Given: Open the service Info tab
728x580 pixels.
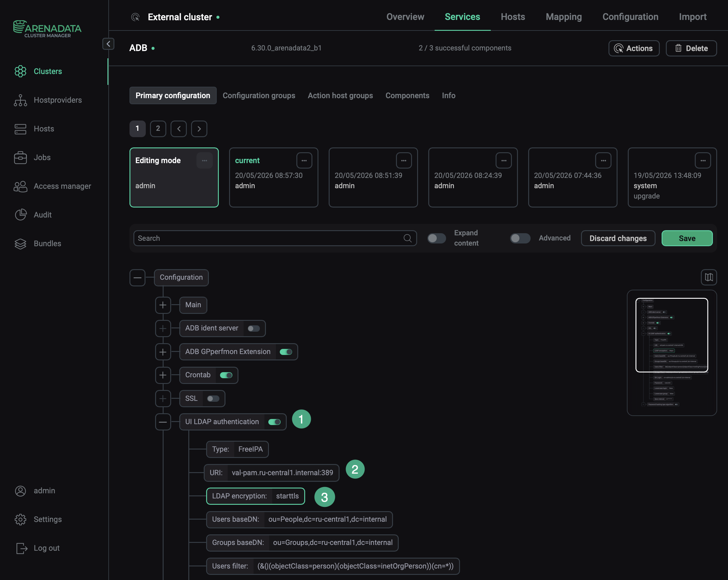Looking at the screenshot, I should pos(449,96).
